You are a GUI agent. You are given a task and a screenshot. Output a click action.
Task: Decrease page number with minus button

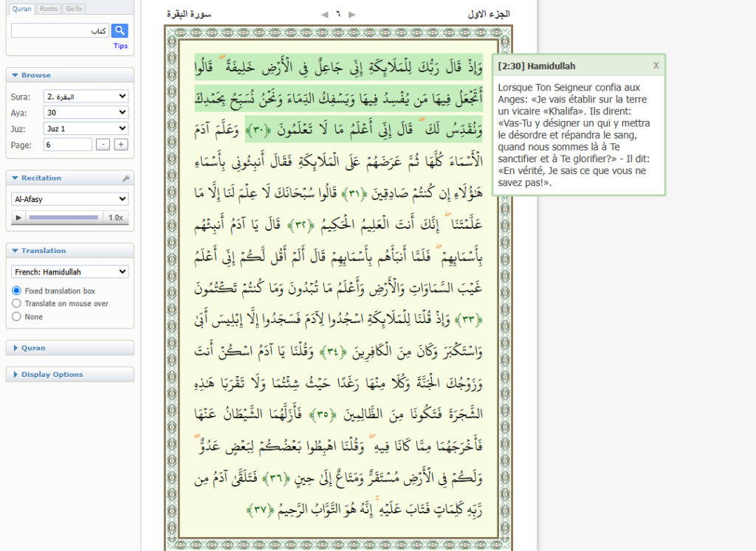click(x=103, y=145)
